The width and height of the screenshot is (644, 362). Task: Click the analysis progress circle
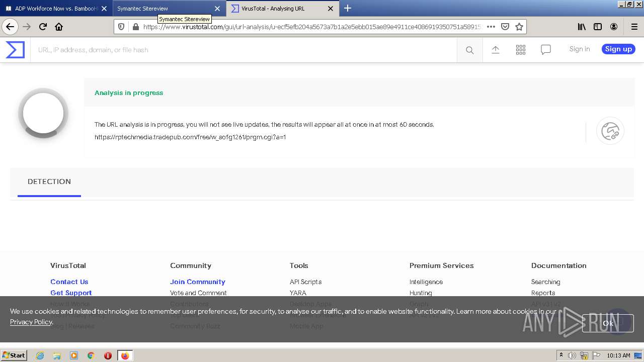click(43, 113)
